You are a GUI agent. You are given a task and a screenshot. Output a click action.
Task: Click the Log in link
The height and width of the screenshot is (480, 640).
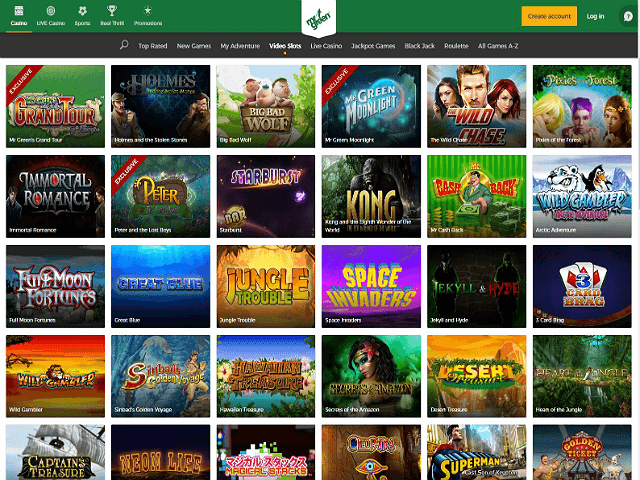click(x=595, y=16)
